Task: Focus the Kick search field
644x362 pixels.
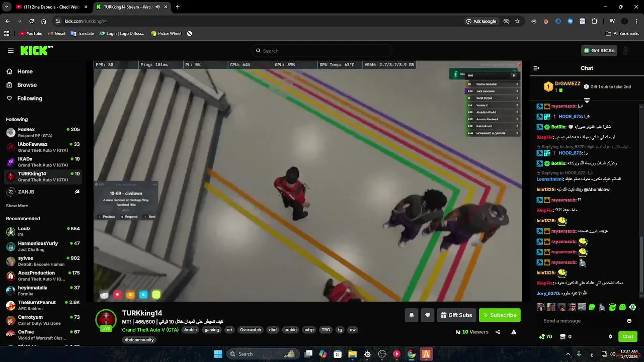Action: pyautogui.click(x=322, y=51)
